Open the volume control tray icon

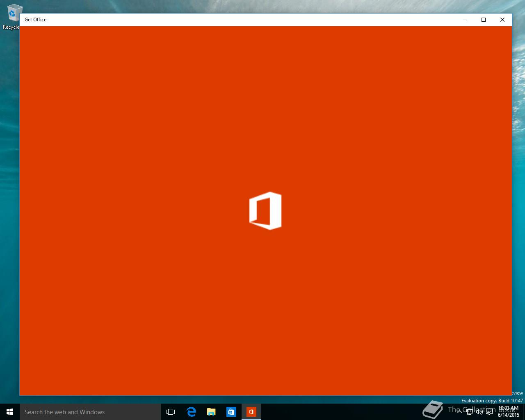click(479, 412)
